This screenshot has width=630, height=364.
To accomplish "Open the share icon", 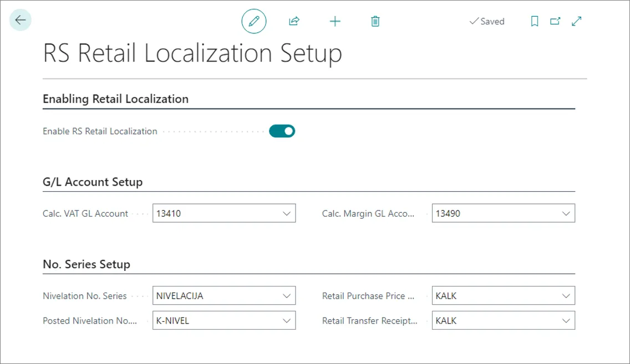I will pyautogui.click(x=294, y=21).
